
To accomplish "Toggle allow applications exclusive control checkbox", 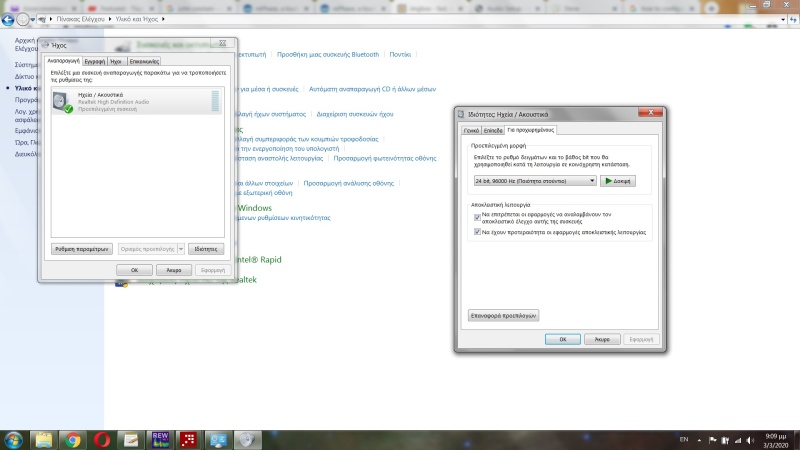I will click(x=477, y=217).
